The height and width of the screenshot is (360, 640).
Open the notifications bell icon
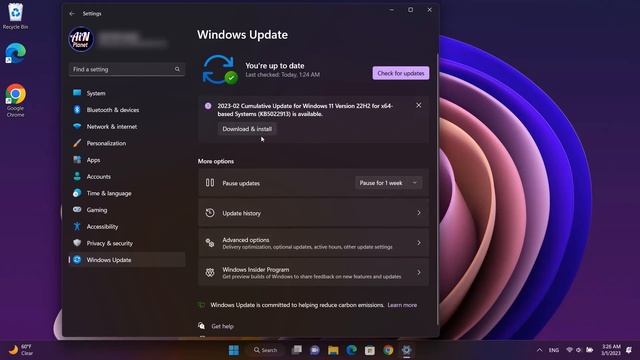[629, 350]
